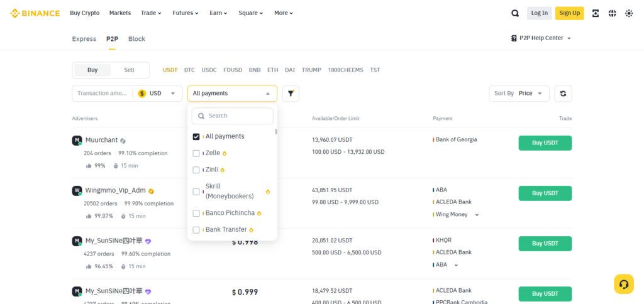Uncheck the All payments checkbox

[x=196, y=137]
